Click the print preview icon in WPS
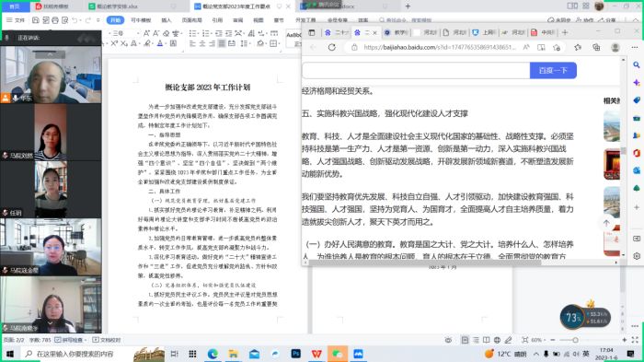Screen dimensions: 644x362 click(65, 20)
